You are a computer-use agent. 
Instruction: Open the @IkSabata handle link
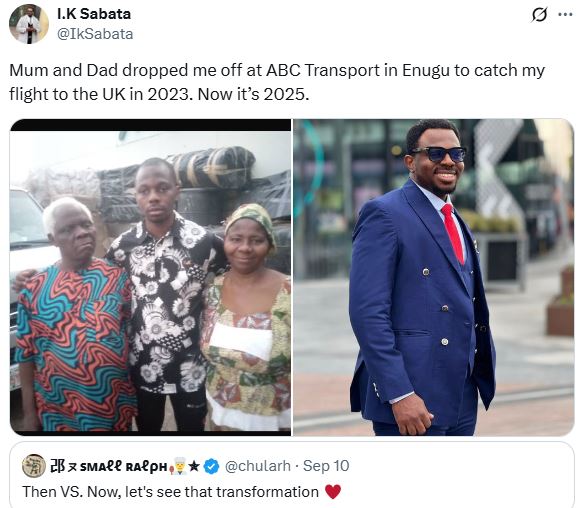coord(95,34)
